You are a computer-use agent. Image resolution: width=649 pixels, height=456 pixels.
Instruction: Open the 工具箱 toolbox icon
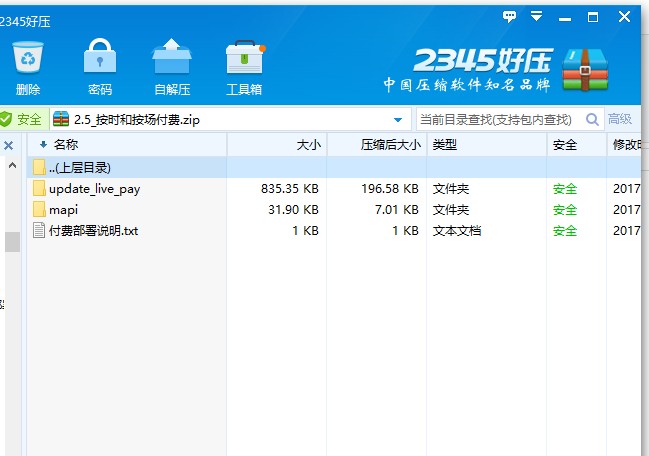pyautogui.click(x=244, y=68)
